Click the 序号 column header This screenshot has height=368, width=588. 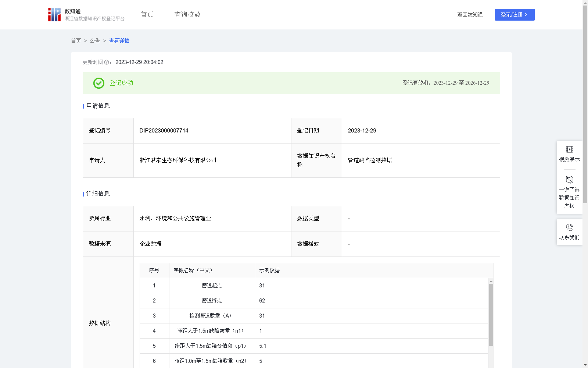[x=154, y=270]
